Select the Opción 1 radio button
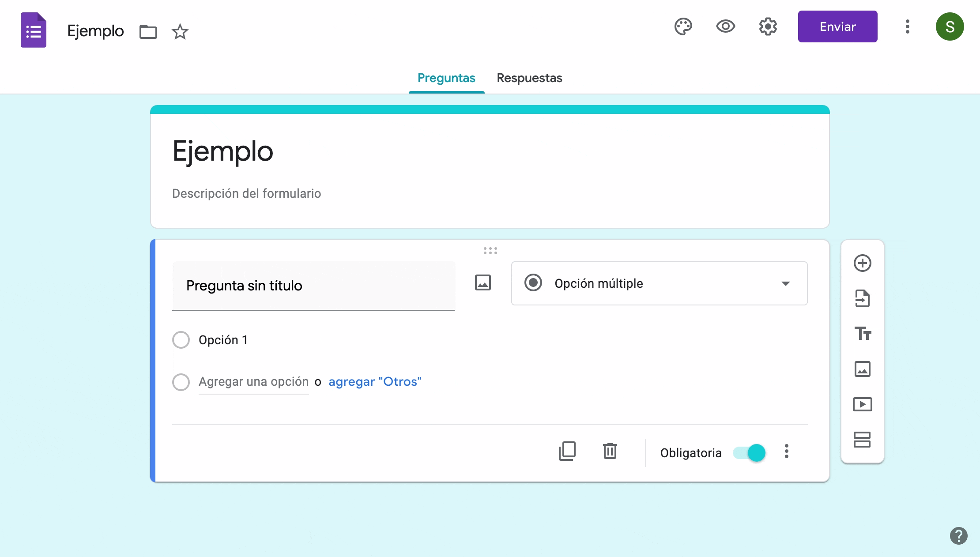 pos(181,340)
